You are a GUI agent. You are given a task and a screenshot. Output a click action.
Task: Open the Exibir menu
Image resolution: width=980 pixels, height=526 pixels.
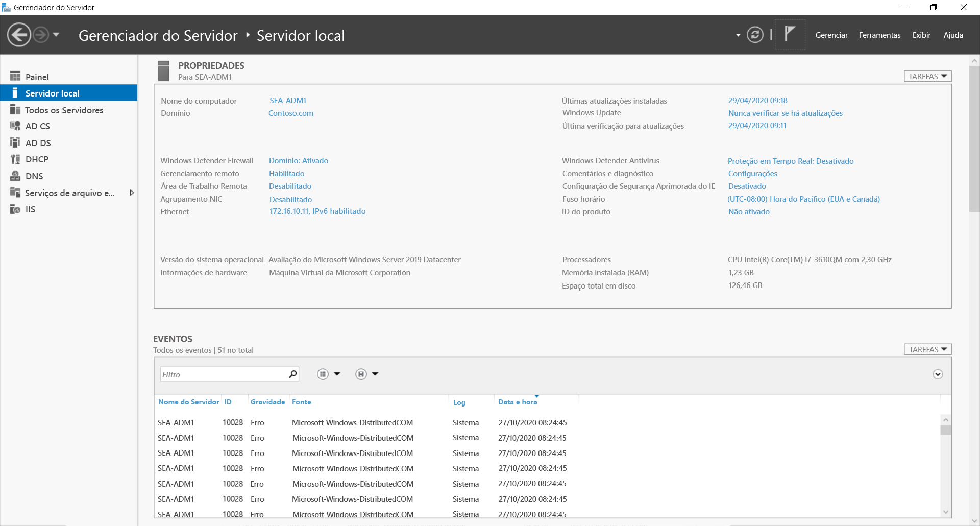coord(921,35)
